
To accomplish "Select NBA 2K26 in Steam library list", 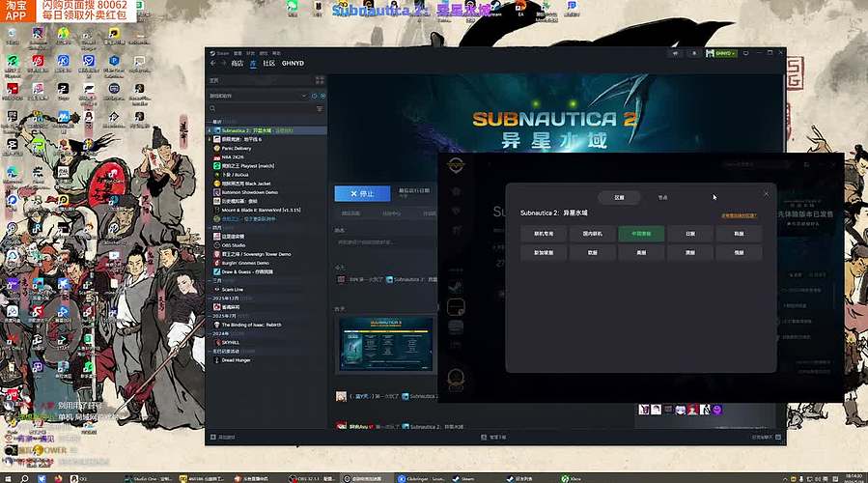I will [267, 157].
